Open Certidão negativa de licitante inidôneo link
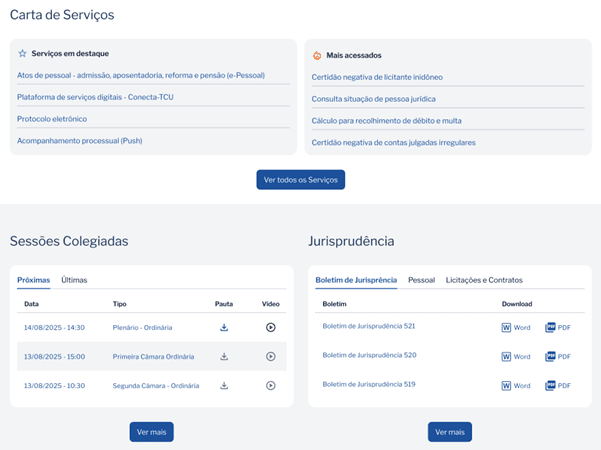601x450 pixels. [x=377, y=76]
